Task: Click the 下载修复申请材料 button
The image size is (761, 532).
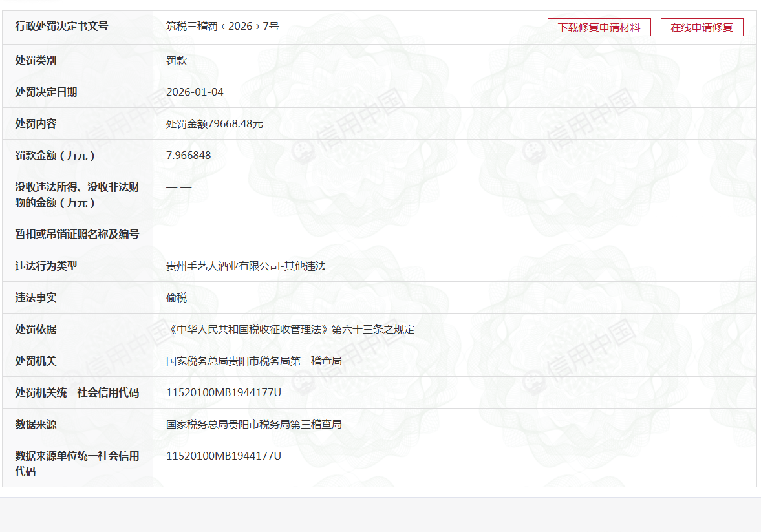Action: (x=599, y=27)
